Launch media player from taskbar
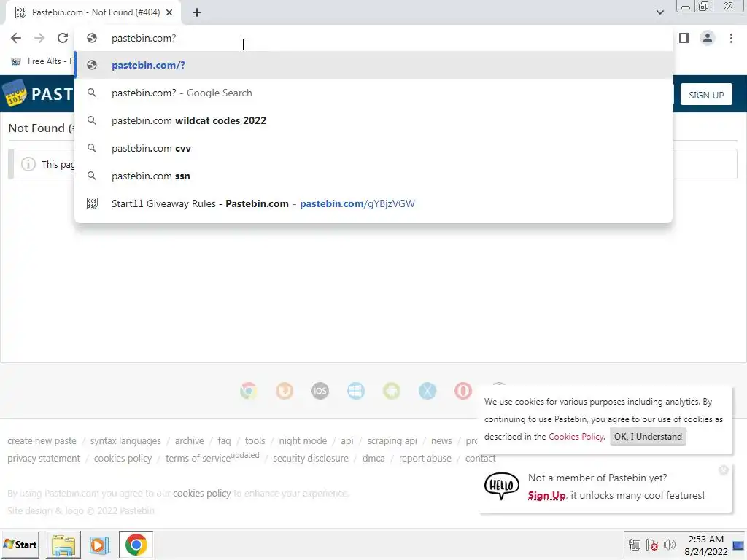The image size is (747, 560). 99,545
